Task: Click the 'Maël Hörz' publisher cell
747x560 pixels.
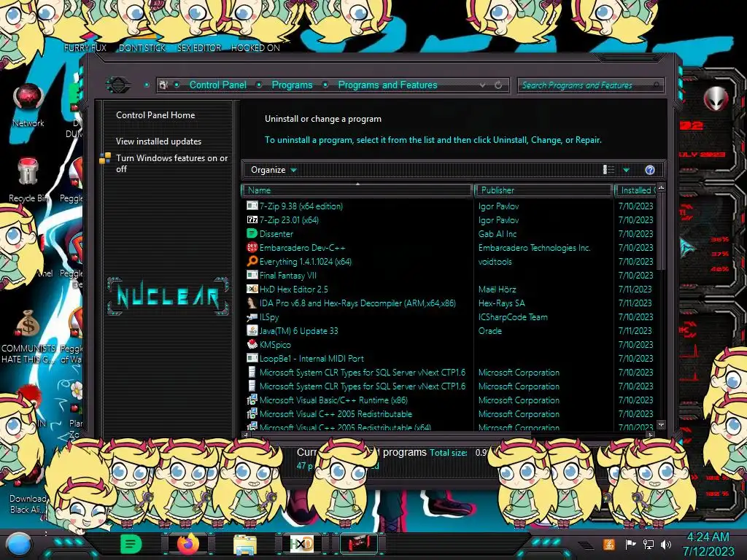Action: tap(497, 289)
